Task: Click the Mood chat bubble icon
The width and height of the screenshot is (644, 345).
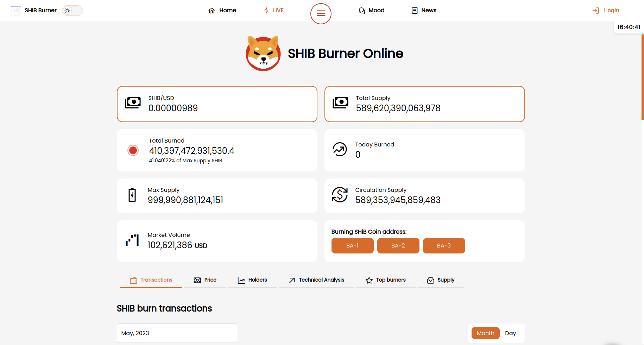Action: click(x=361, y=11)
